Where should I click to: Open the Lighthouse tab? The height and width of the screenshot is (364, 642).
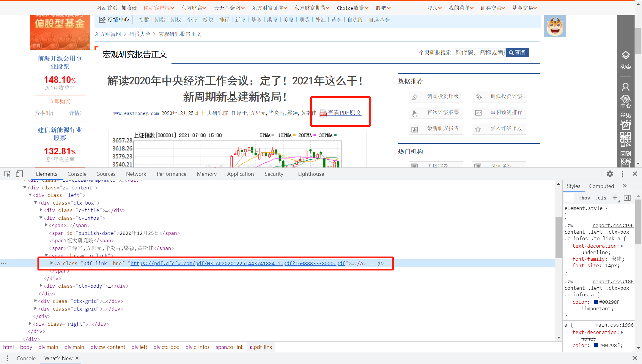coord(311,174)
